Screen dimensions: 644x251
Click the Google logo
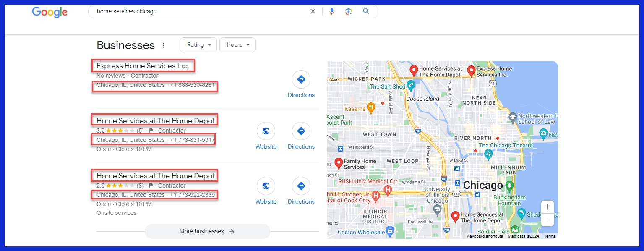49,12
